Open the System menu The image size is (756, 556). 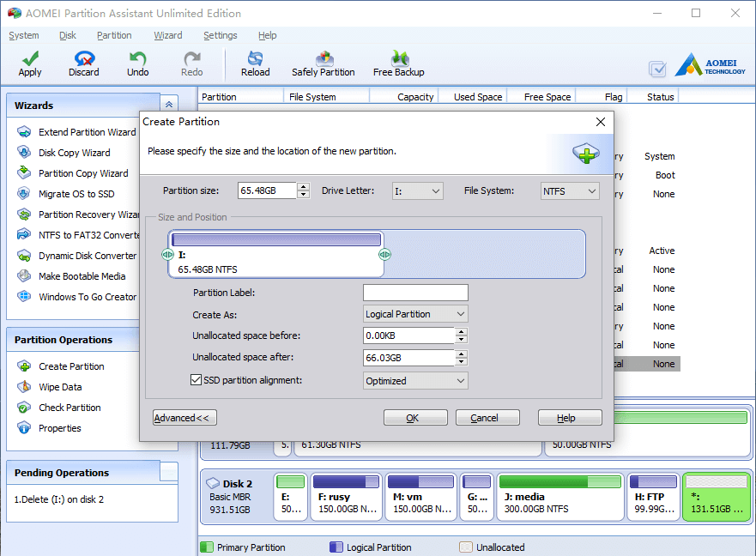pos(24,35)
